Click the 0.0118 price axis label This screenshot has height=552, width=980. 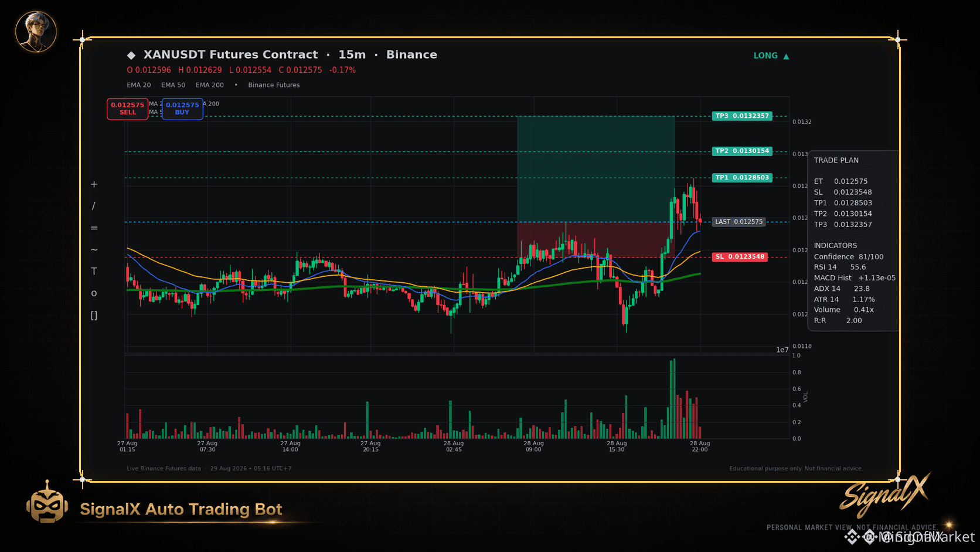802,347
